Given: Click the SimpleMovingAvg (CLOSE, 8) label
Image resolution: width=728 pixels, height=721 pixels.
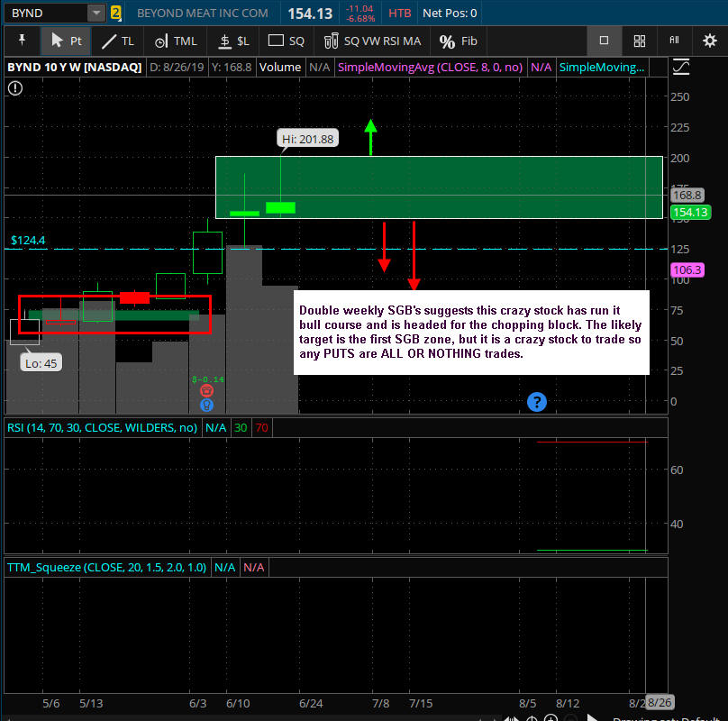Looking at the screenshot, I should pos(430,68).
